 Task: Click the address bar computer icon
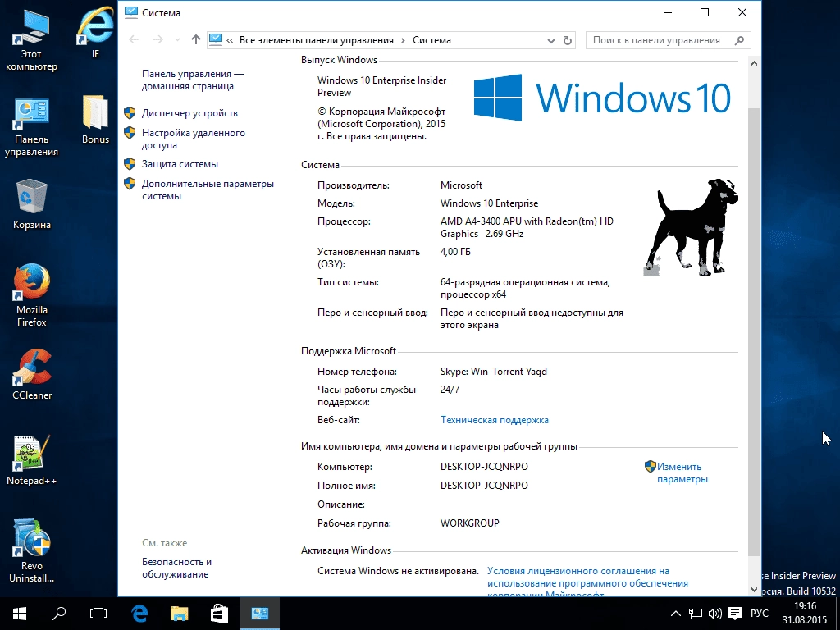coord(216,39)
